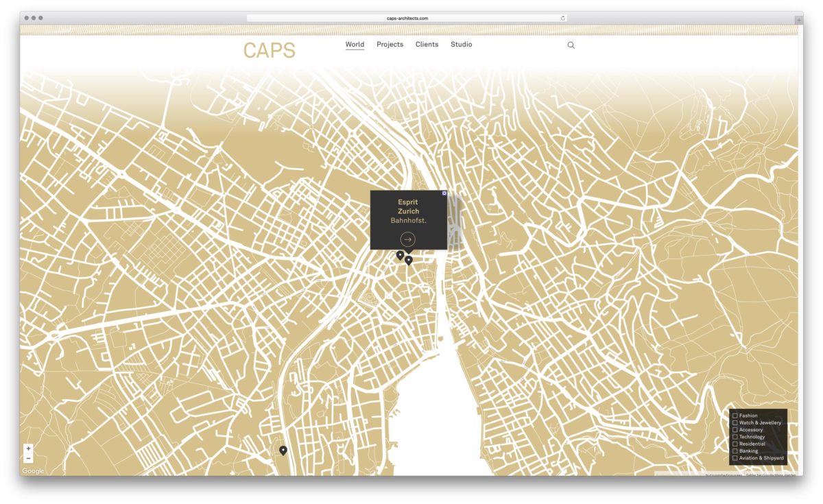Zoom out with the map minus button

[x=28, y=458]
